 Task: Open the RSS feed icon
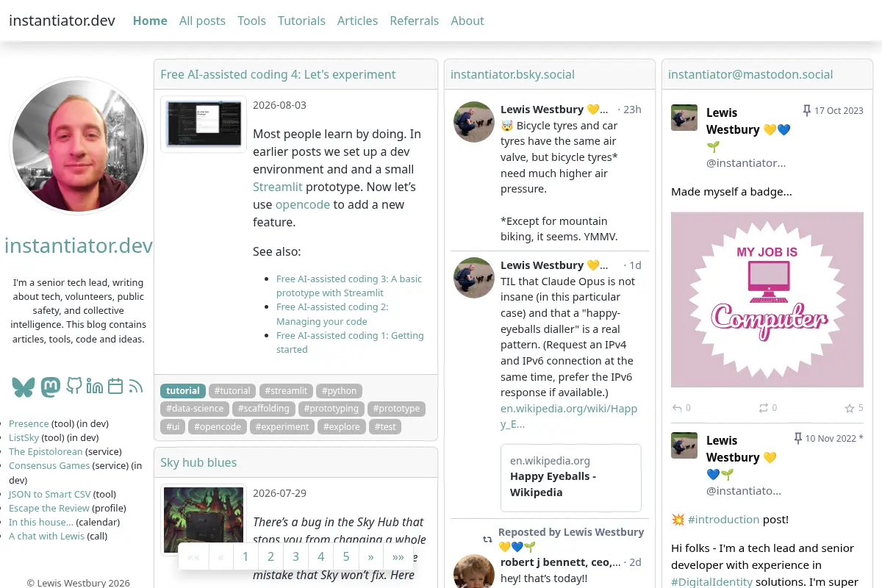coord(135,385)
